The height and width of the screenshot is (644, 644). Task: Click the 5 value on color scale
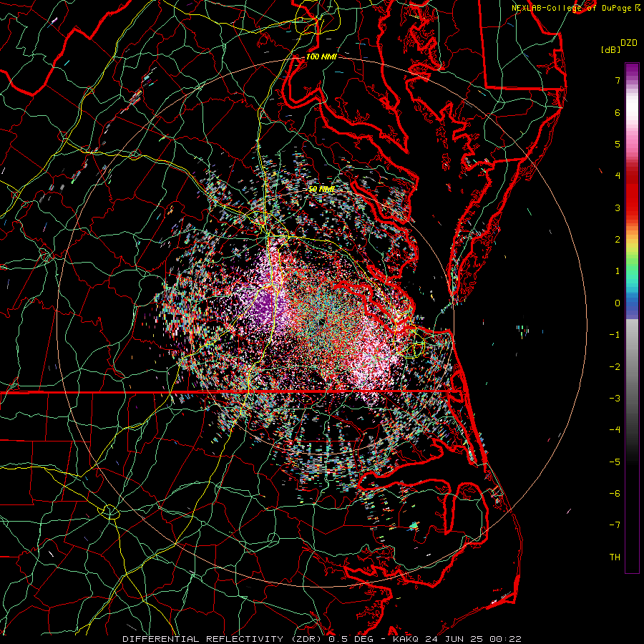pos(618,144)
